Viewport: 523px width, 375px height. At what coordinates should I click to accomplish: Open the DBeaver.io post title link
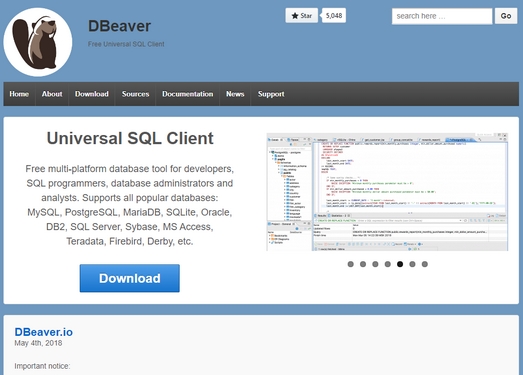point(43,332)
